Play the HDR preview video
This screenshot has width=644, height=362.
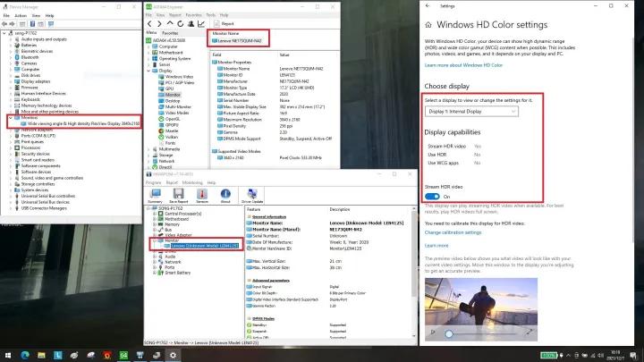(433, 332)
